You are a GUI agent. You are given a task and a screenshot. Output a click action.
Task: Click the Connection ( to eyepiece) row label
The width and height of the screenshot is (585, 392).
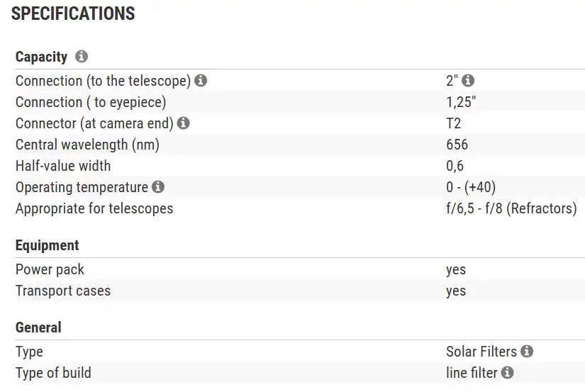click(x=91, y=102)
